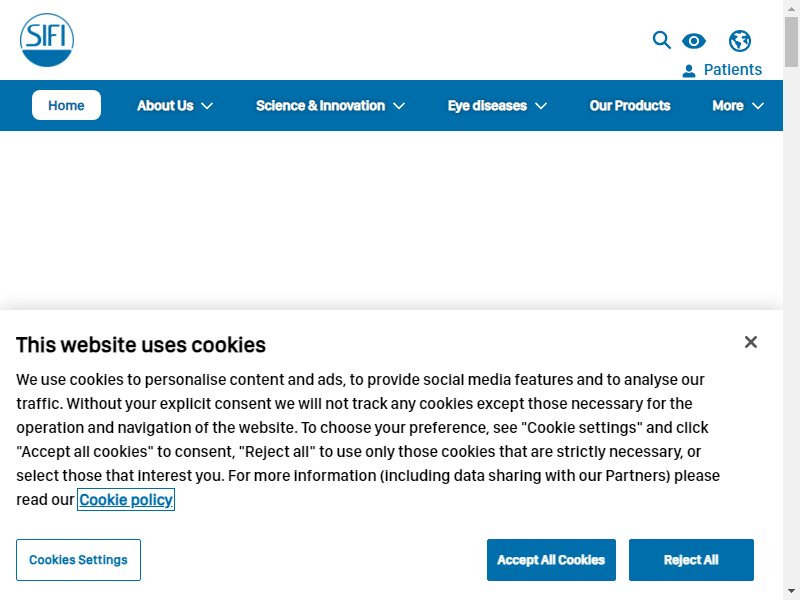Expand the About Us chevron
This screenshot has width=800, height=600.
pos(207,106)
